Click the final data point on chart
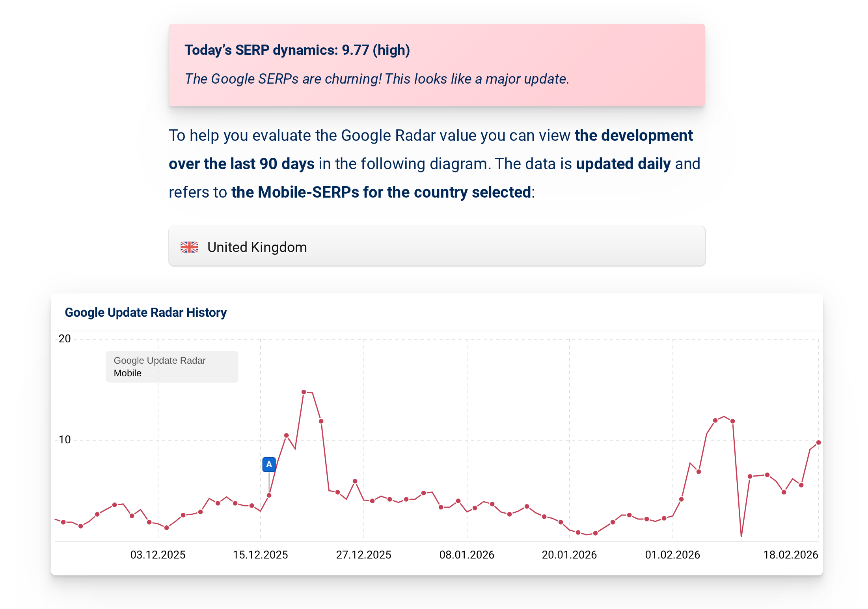The image size is (868, 609). point(818,443)
